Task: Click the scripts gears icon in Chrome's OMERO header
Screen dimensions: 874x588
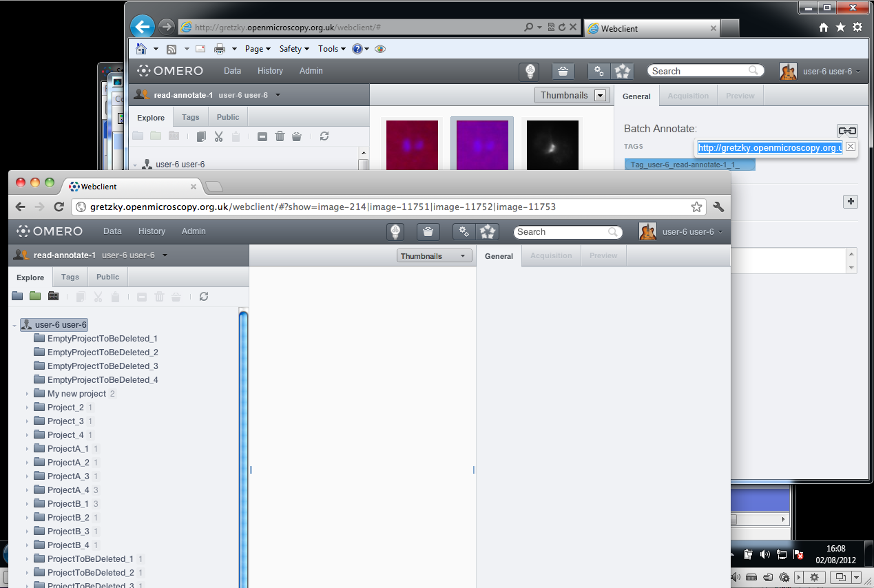Action: 464,232
